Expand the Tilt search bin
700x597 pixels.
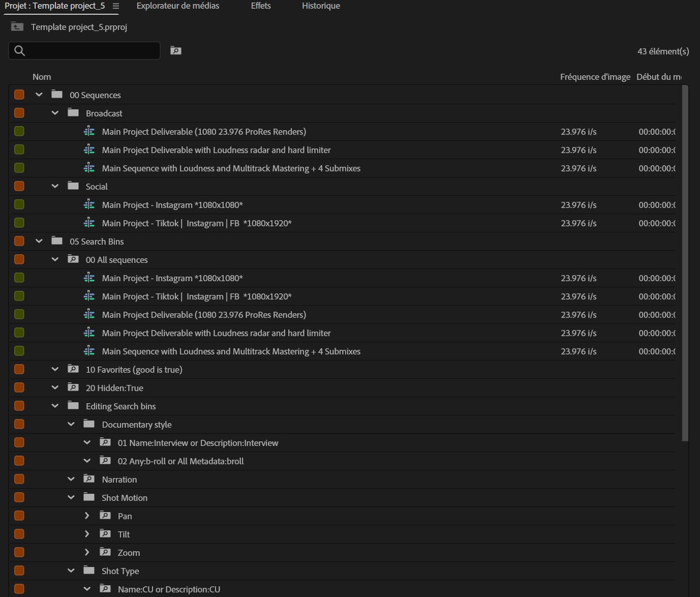[x=87, y=534]
